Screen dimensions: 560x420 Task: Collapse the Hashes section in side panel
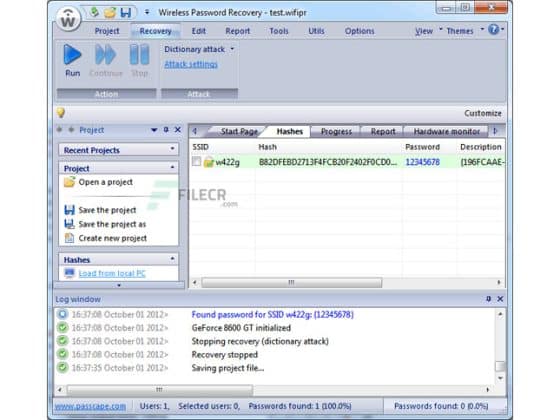pyautogui.click(x=172, y=258)
